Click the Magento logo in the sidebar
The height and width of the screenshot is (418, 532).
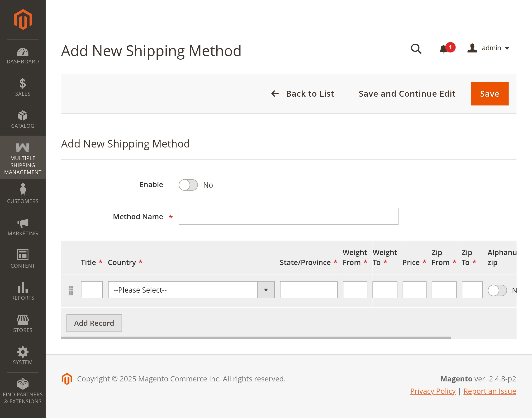pos(23,19)
